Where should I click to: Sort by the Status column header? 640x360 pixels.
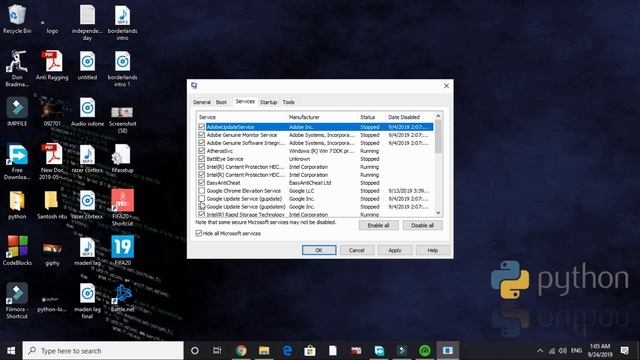372,117
